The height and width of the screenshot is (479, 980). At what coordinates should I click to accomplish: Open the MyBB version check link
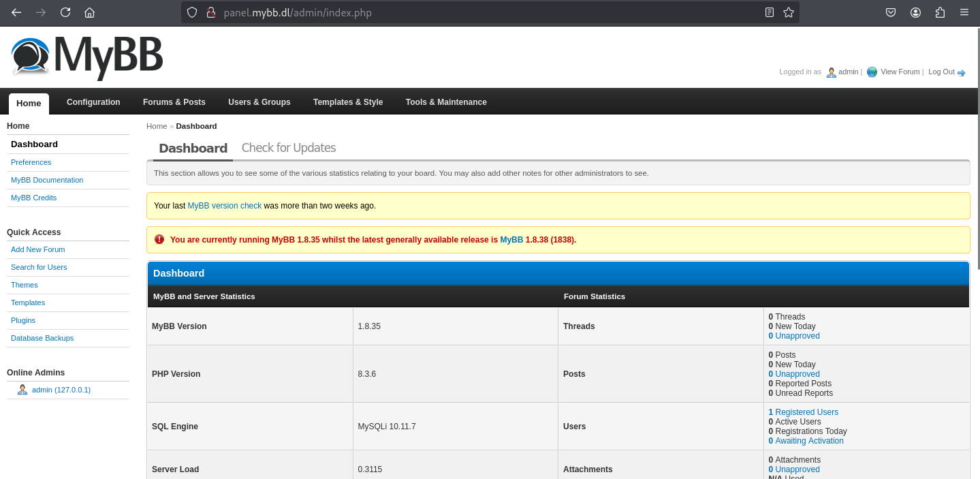point(225,205)
